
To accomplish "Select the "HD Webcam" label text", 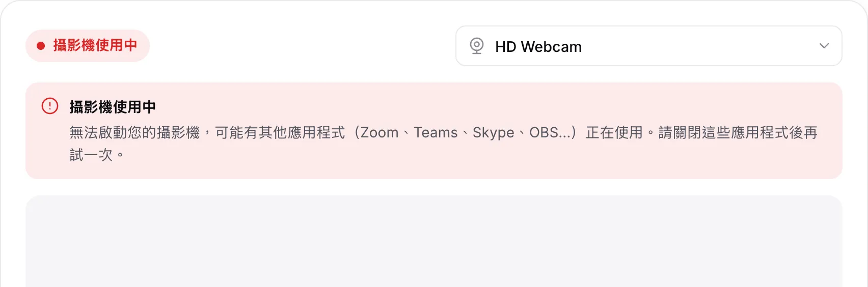I will [x=538, y=47].
